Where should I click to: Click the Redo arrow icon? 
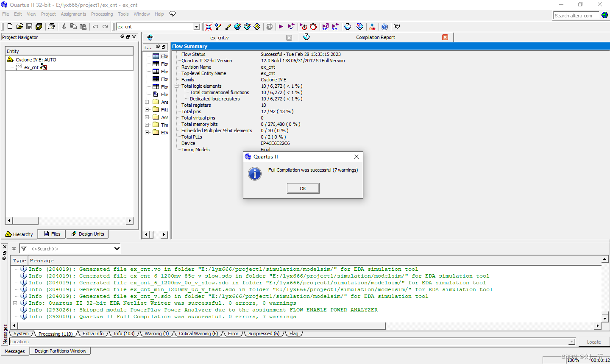[x=105, y=26]
